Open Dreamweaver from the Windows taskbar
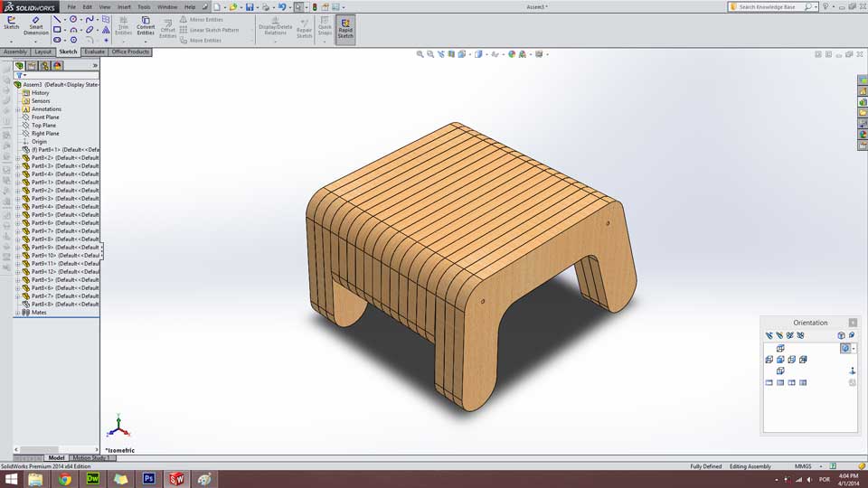Screen dimensions: 868x488 [93, 479]
